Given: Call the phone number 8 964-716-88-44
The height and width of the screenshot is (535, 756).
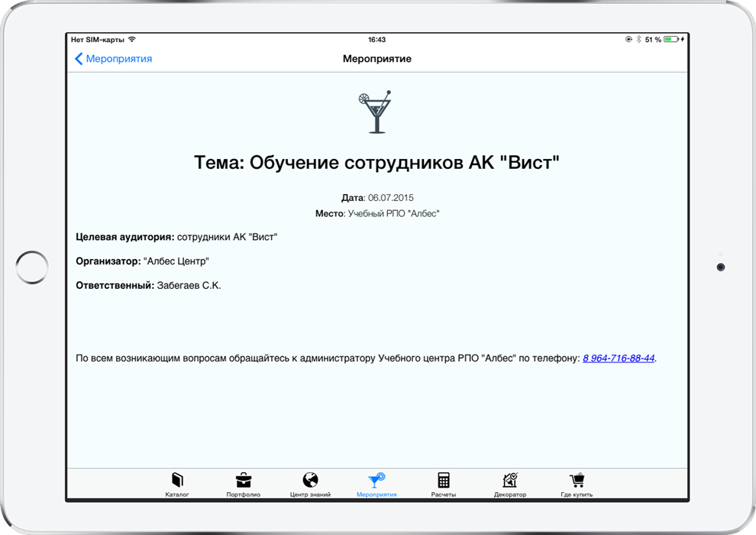Looking at the screenshot, I should click(x=618, y=358).
